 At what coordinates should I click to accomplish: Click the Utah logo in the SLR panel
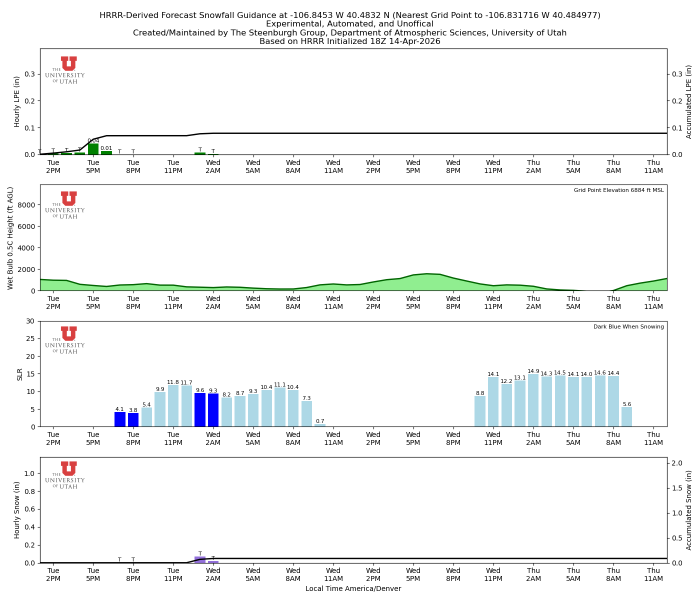click(66, 340)
